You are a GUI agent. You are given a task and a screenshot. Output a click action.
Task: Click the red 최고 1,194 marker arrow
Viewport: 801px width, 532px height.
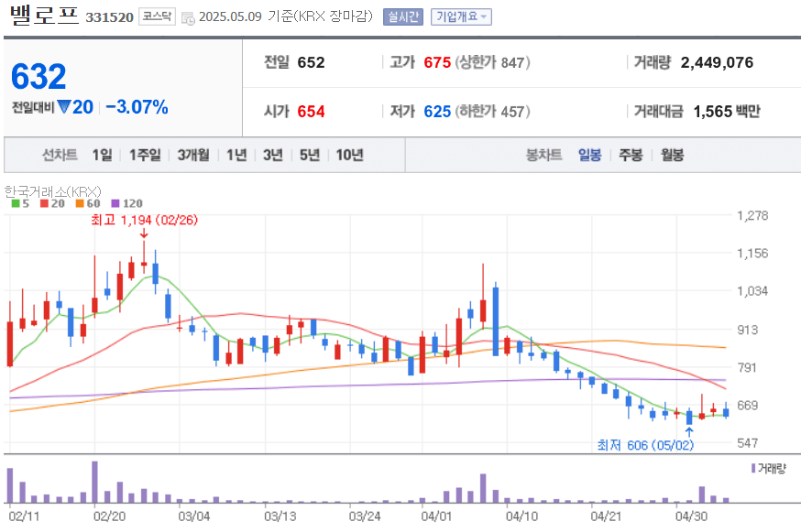[x=144, y=235]
